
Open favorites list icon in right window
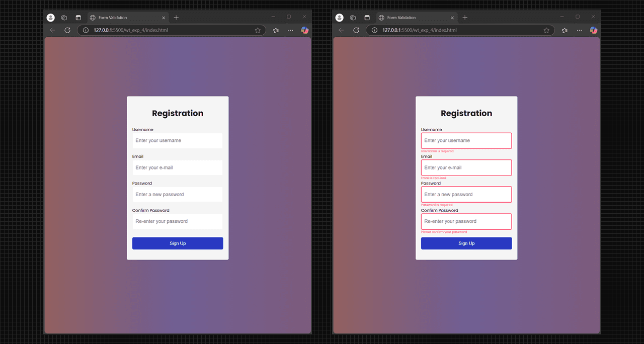(565, 30)
